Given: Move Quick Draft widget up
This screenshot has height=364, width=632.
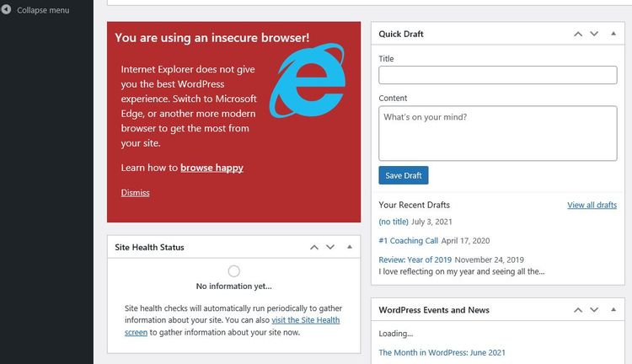Looking at the screenshot, I should [x=577, y=34].
